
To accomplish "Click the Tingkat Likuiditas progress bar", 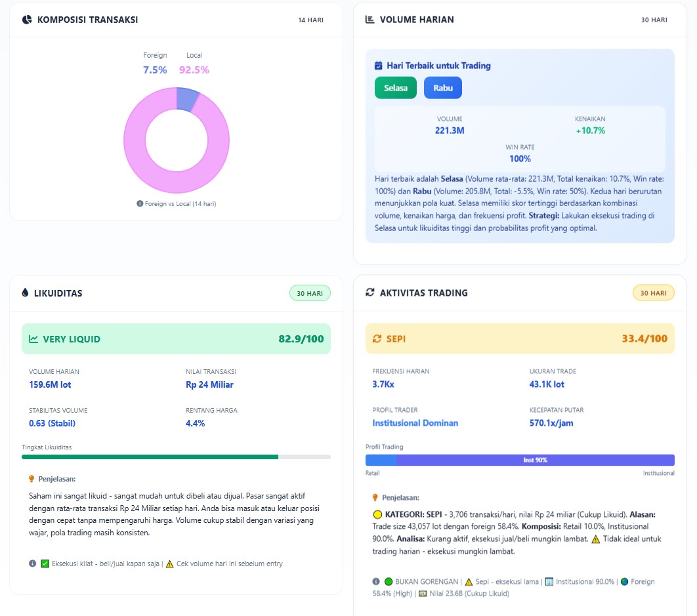I will [x=176, y=457].
